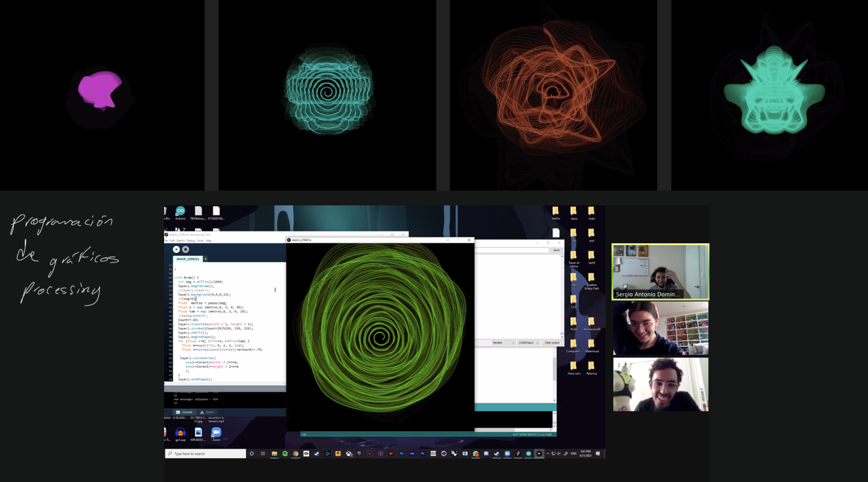Select the todo desktop folder

[x=591, y=213]
